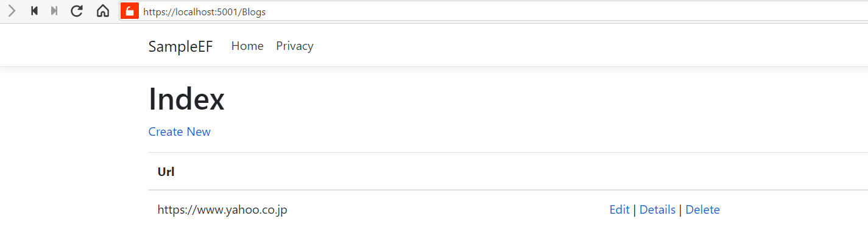Open the Home navigation item
Image resolution: width=868 pixels, height=249 pixels.
click(x=247, y=46)
